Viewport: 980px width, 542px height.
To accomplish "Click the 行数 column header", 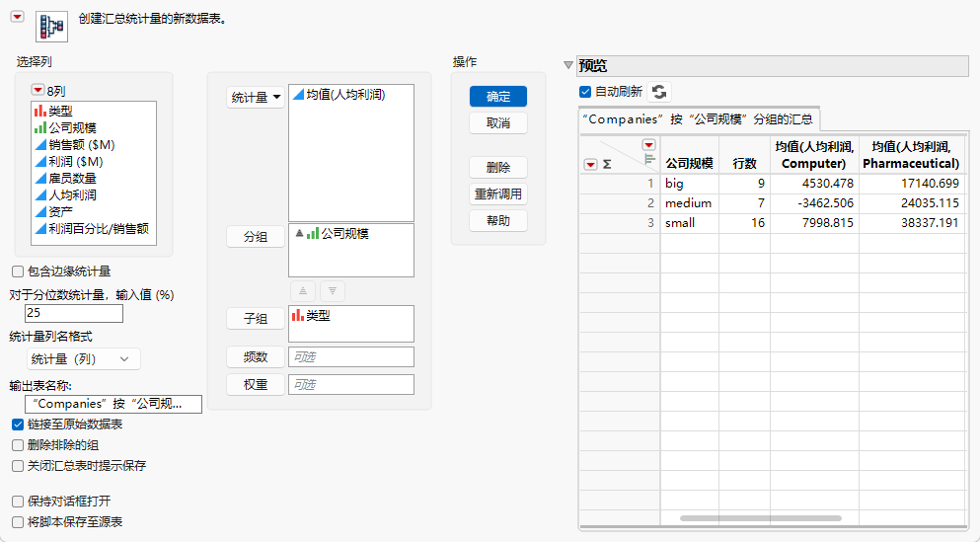I will 744,155.
